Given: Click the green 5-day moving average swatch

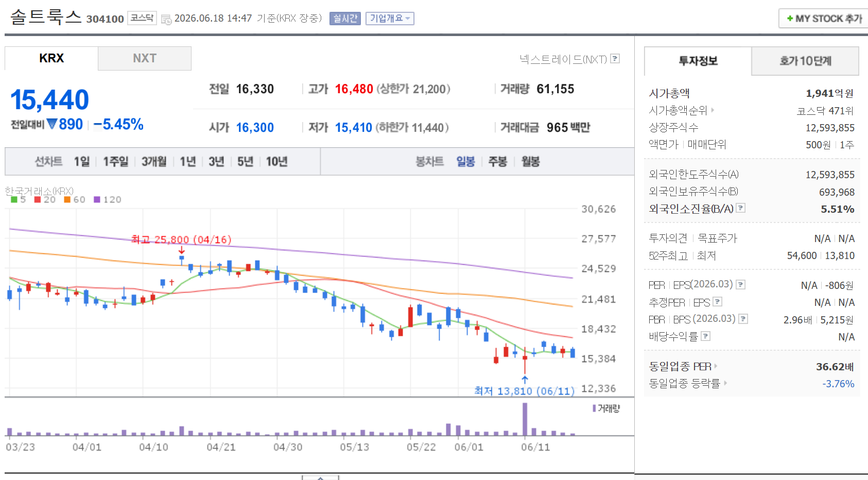Looking at the screenshot, I should click(14, 199).
